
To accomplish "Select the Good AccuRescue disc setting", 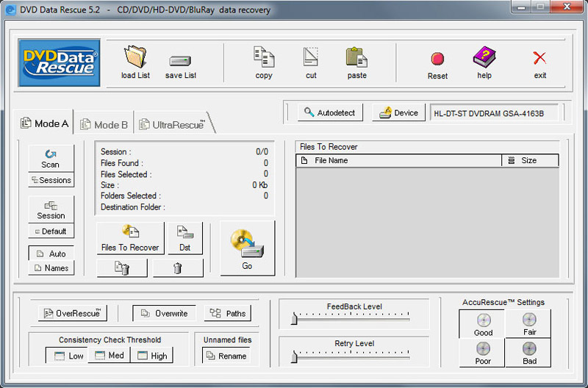I will pos(482,324).
